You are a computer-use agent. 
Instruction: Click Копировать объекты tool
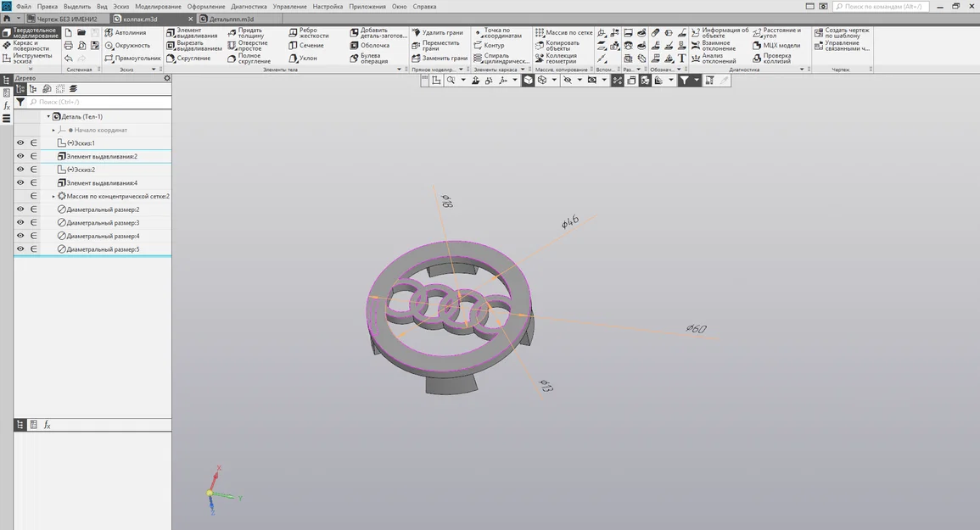click(x=557, y=46)
